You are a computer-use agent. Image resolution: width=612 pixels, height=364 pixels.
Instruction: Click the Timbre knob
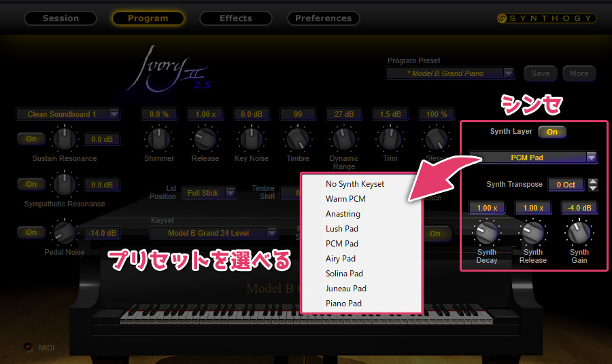pyautogui.click(x=298, y=139)
